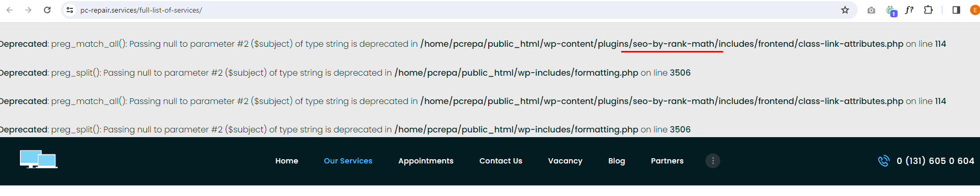Open the Our Services menu item
This screenshot has height=196, width=980.
(x=348, y=161)
